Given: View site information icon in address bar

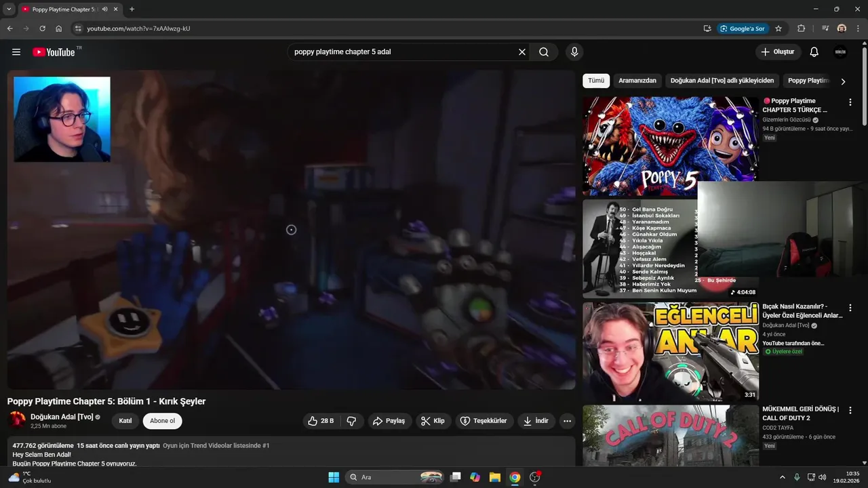Looking at the screenshot, I should click(x=77, y=28).
